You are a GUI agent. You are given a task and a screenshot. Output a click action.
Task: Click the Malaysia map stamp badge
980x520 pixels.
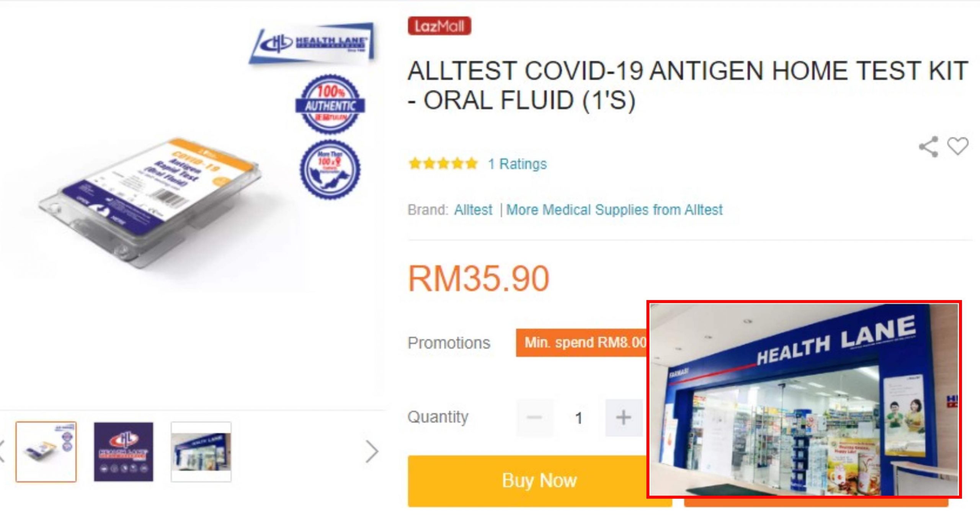(x=330, y=170)
